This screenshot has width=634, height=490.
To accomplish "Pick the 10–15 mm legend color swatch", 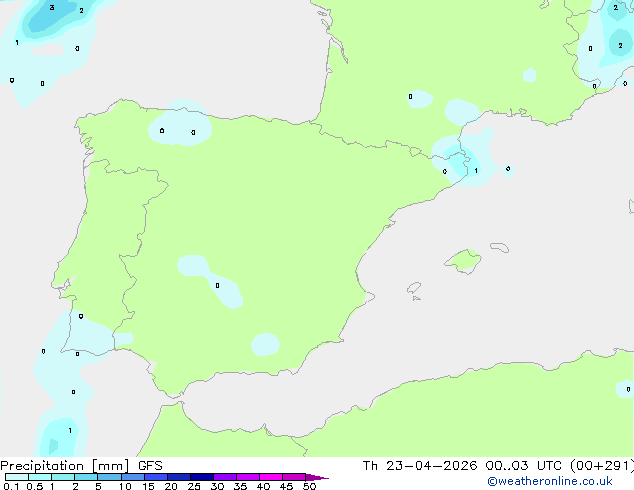I will 133,477.
